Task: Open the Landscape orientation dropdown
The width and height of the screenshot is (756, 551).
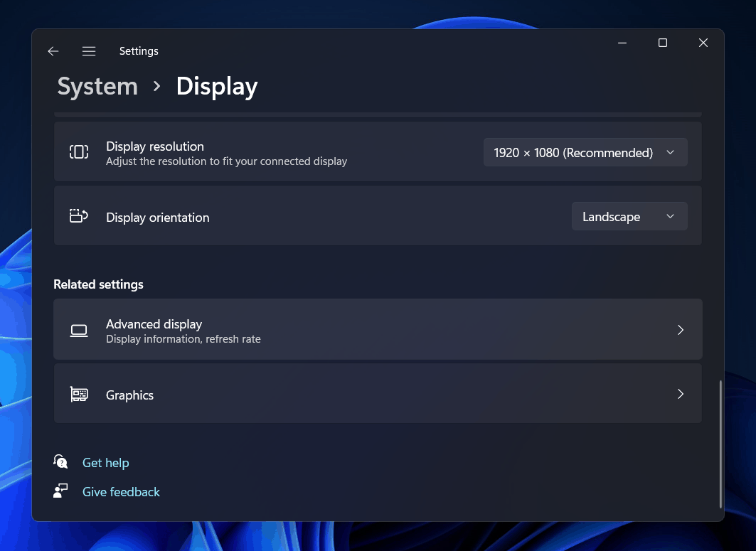Action: pyautogui.click(x=629, y=216)
